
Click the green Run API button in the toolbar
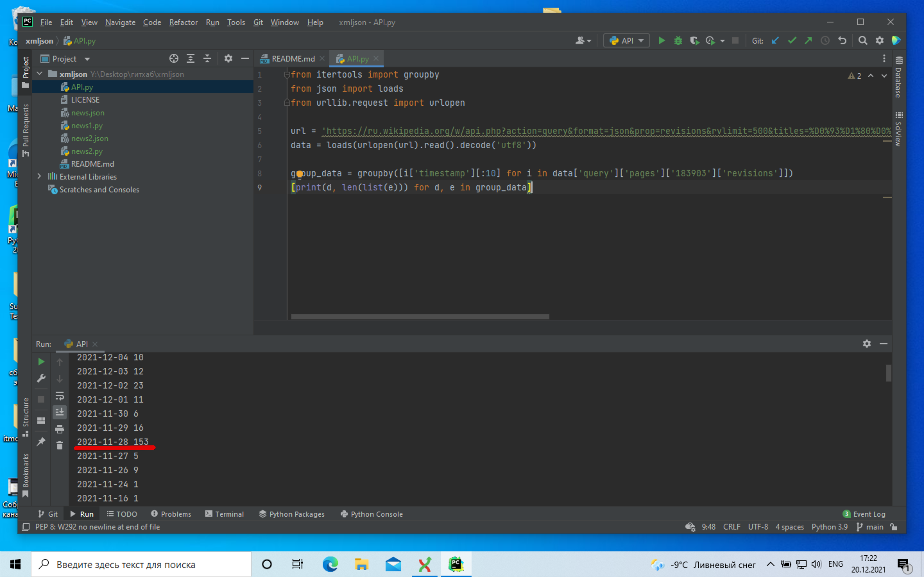tap(662, 40)
